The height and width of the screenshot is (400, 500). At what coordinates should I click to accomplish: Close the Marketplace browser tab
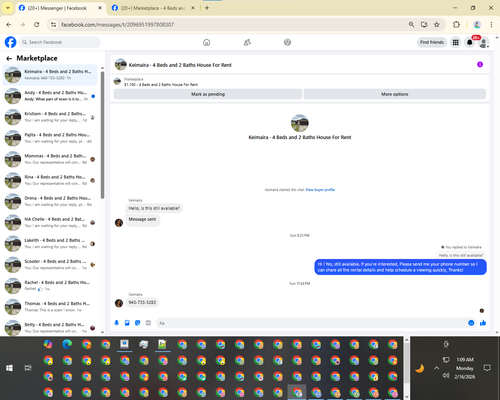tap(193, 8)
